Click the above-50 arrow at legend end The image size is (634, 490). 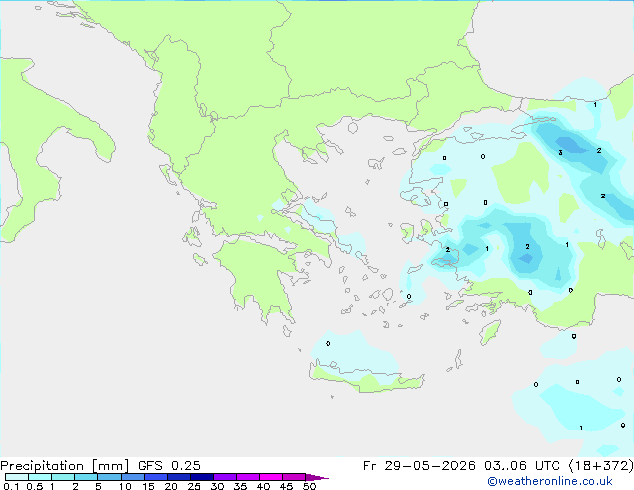317,477
